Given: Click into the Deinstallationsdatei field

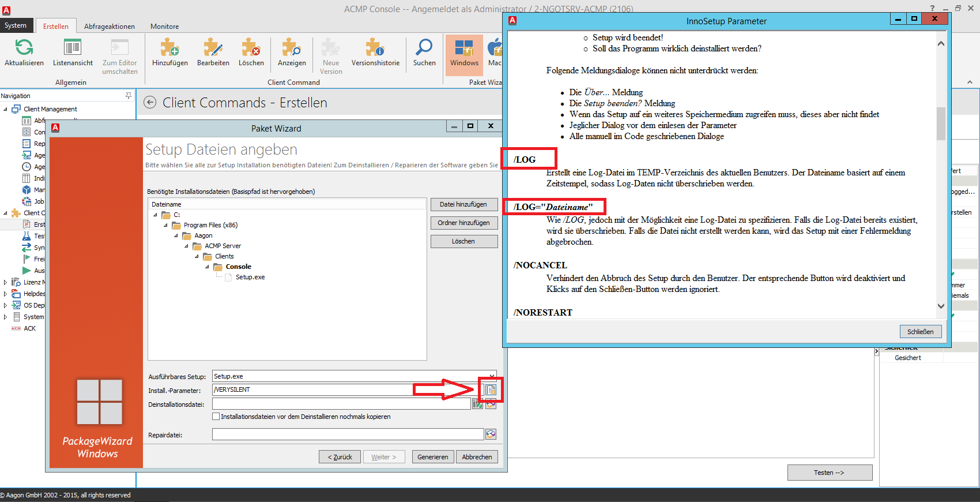Looking at the screenshot, I should [x=341, y=404].
